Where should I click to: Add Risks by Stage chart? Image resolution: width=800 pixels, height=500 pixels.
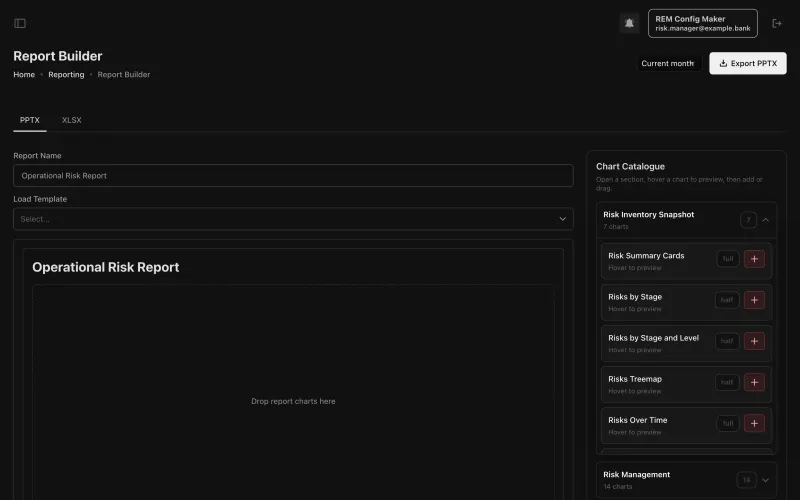pyautogui.click(x=754, y=300)
